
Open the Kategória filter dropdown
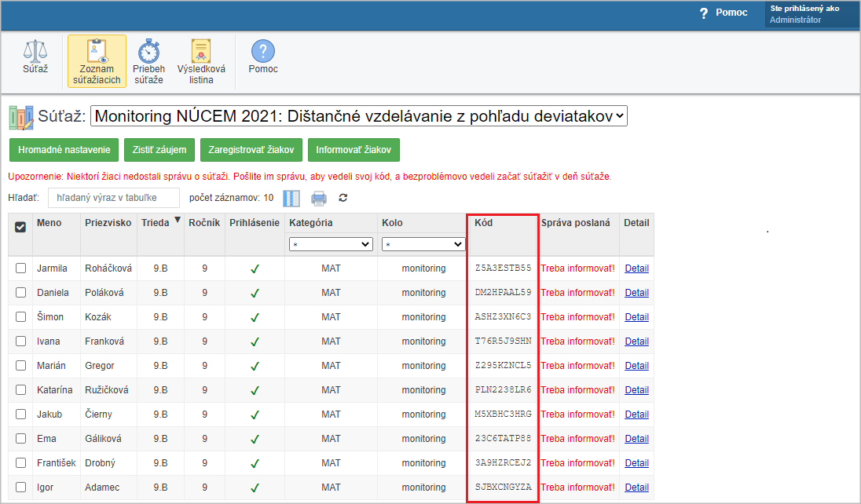coord(331,245)
